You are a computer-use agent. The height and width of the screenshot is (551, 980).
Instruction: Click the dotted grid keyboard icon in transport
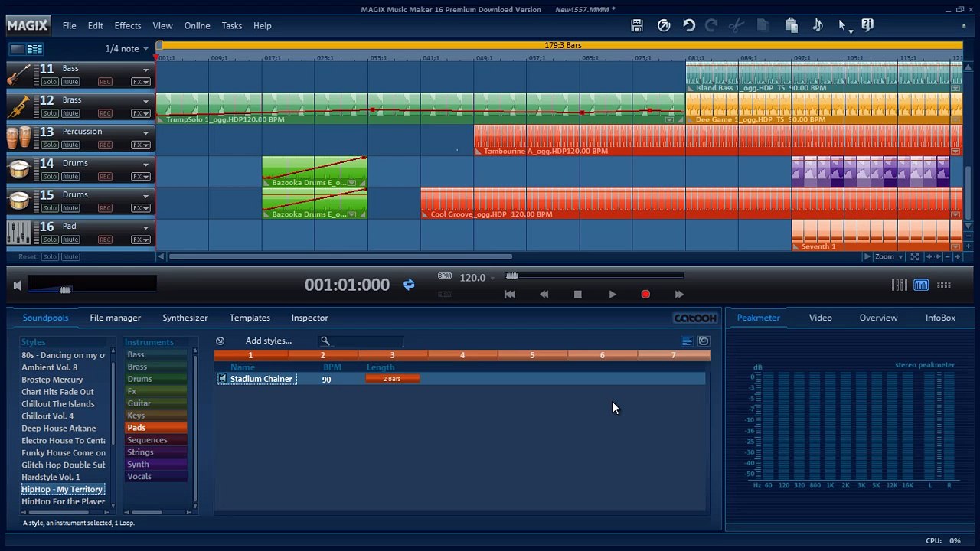tap(944, 285)
